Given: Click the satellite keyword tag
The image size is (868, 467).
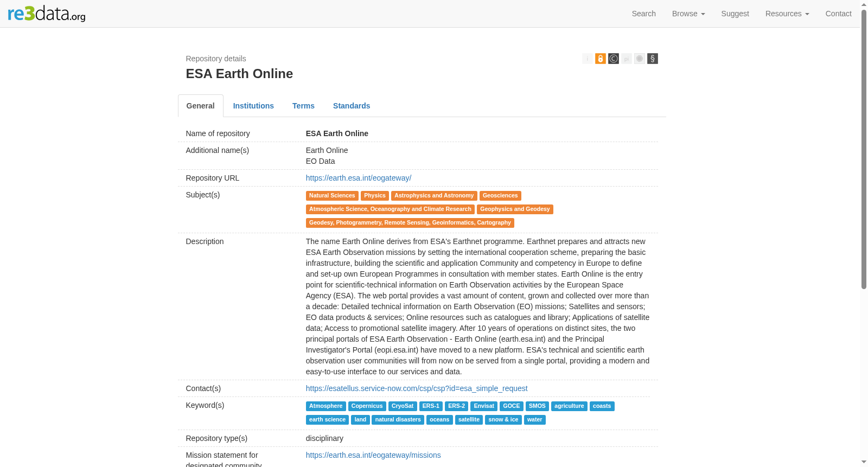Looking at the screenshot, I should [x=469, y=420].
